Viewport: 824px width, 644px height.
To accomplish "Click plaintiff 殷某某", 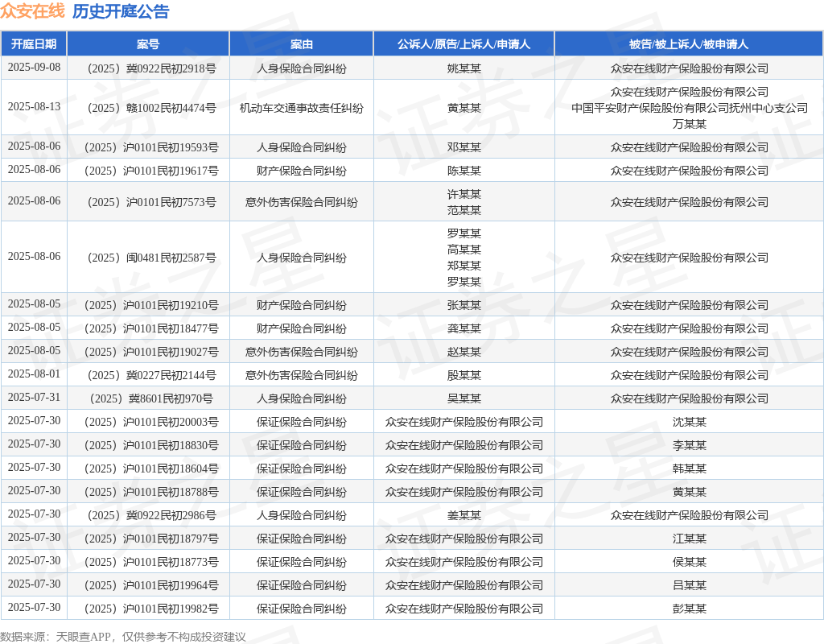I will (464, 375).
